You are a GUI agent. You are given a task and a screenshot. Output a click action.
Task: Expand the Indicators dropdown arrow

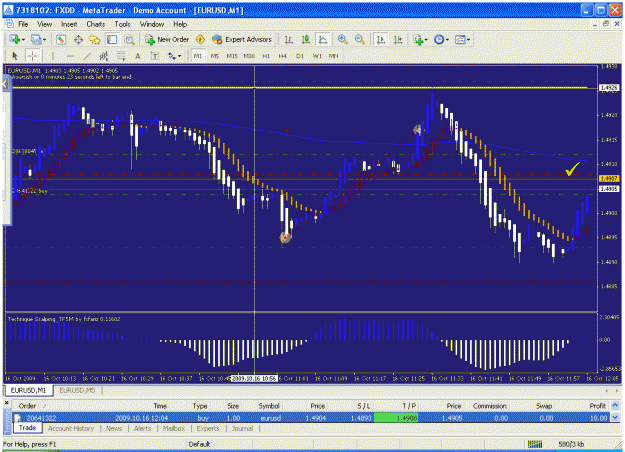426,40
